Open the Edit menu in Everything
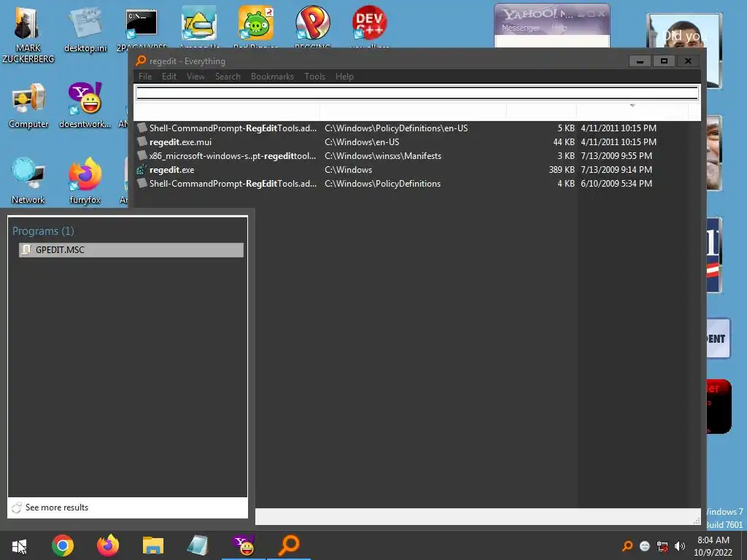The height and width of the screenshot is (560, 747). [x=169, y=76]
